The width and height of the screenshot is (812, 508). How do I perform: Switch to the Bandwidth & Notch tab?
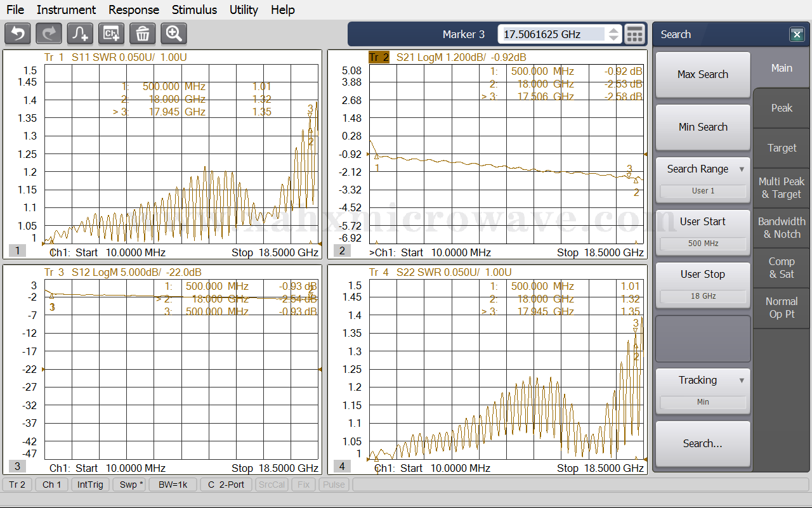click(x=782, y=228)
